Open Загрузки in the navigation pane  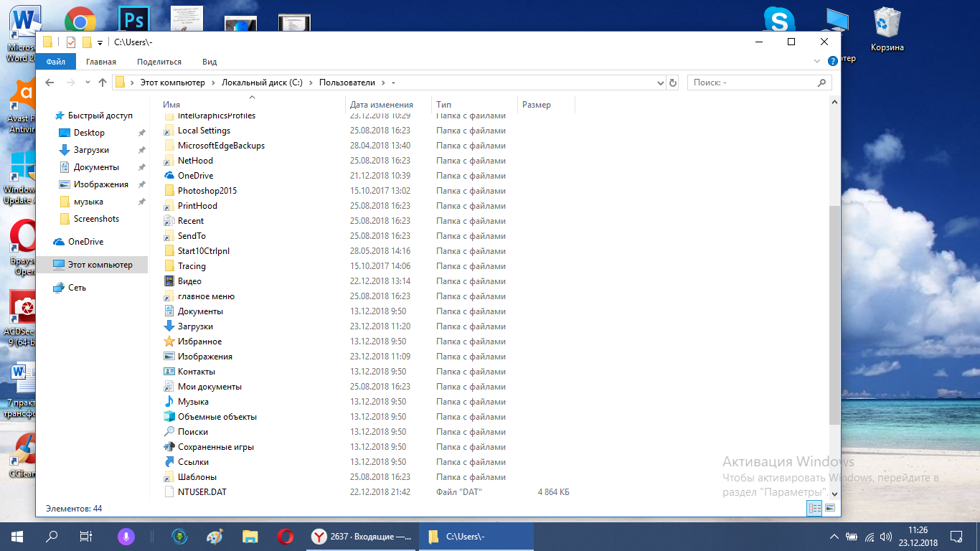pyautogui.click(x=91, y=150)
